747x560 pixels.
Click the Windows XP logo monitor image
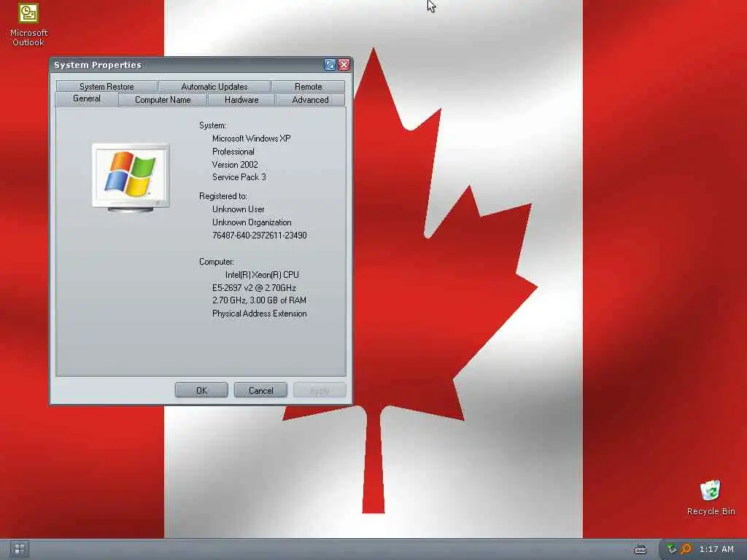pos(131,178)
